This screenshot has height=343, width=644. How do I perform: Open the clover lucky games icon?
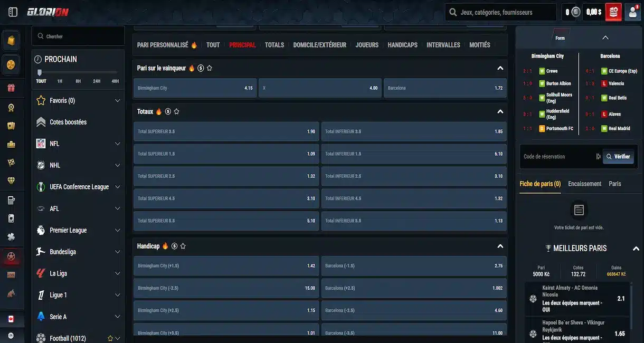[x=11, y=237]
